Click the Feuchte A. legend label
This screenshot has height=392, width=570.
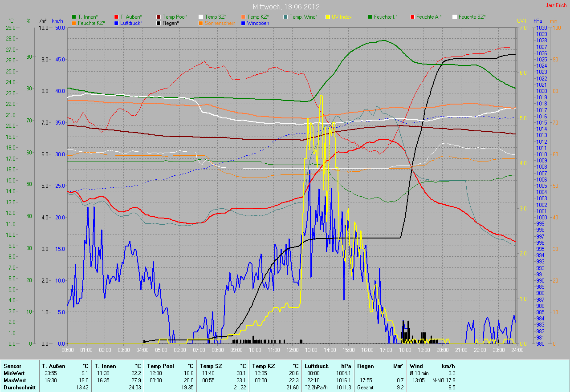click(x=429, y=17)
